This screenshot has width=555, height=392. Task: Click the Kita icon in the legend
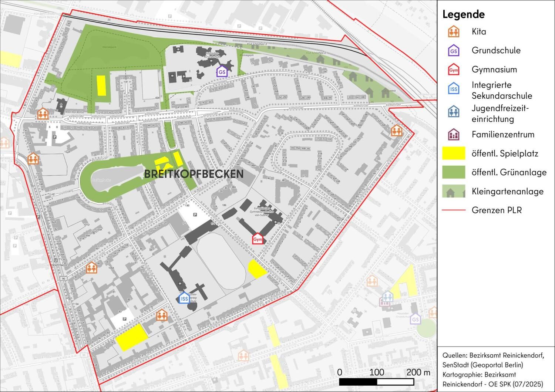click(454, 32)
